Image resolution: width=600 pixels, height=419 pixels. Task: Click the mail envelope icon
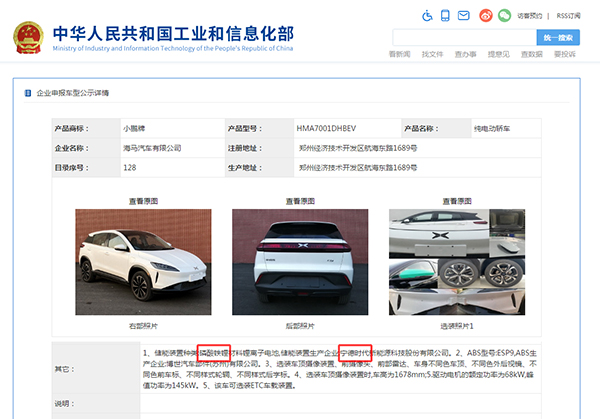(463, 16)
